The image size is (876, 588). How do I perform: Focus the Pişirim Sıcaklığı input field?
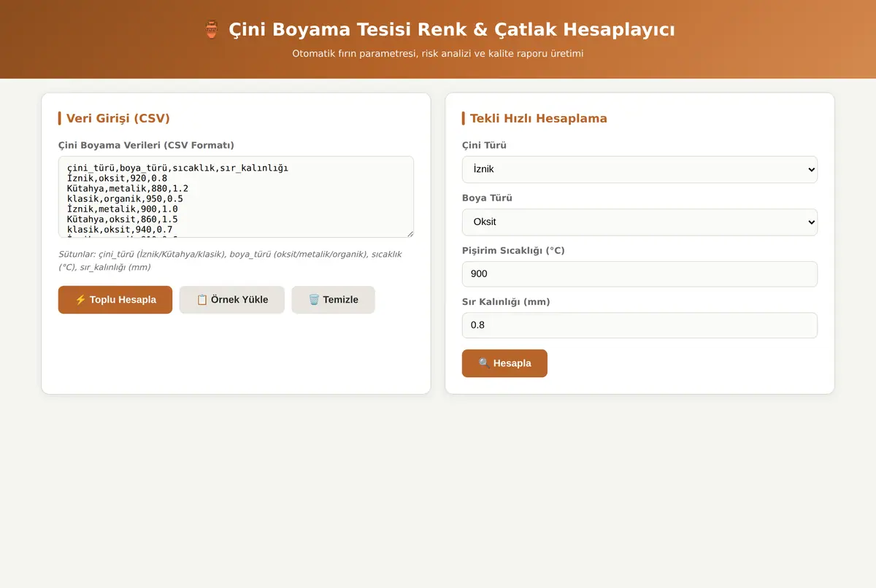(639, 274)
